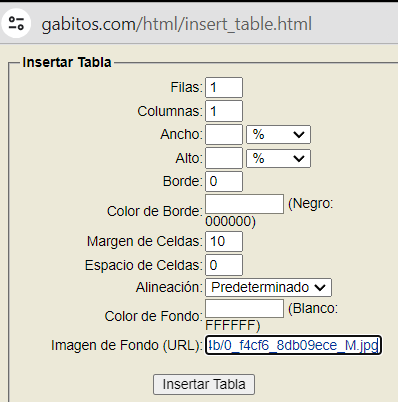Screen dimensions: 398x402
Task: Open the site information icon in address bar
Action: tap(16, 23)
